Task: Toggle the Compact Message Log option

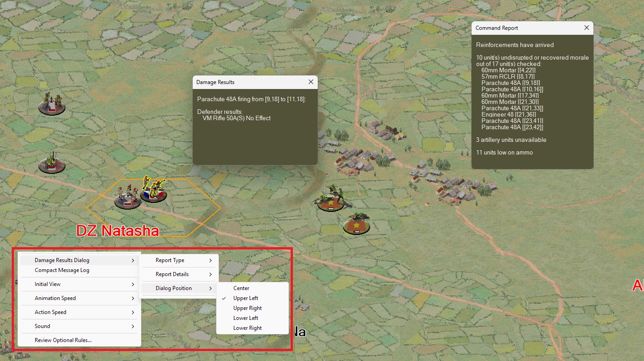Action: coord(79,270)
